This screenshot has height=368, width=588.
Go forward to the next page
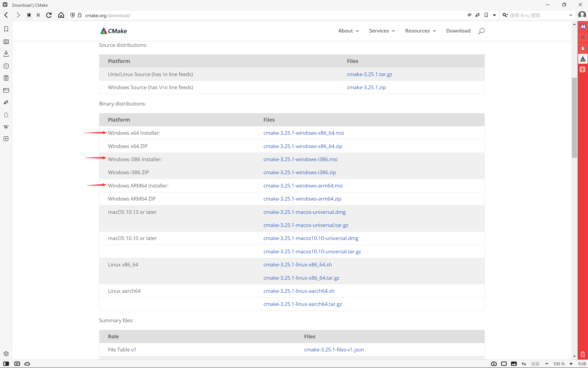coord(18,15)
